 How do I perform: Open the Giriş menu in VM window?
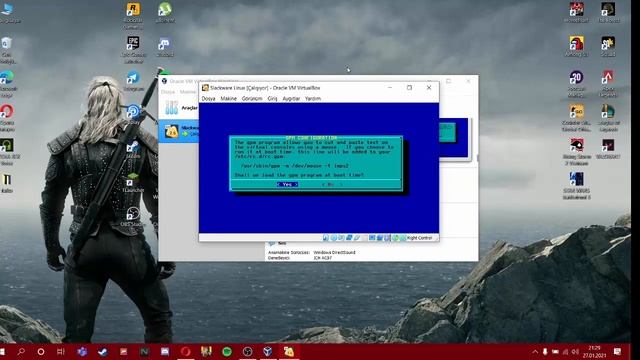(272, 99)
